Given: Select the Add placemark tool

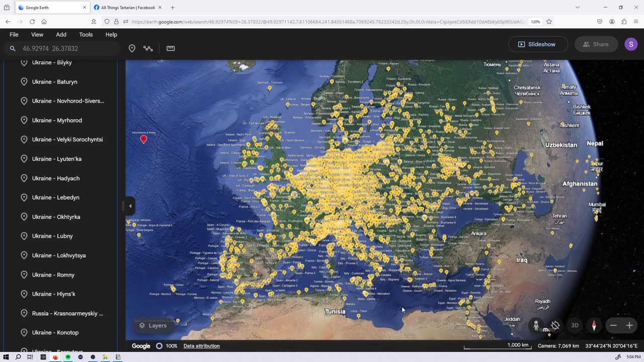Looking at the screenshot, I should [x=132, y=48].
